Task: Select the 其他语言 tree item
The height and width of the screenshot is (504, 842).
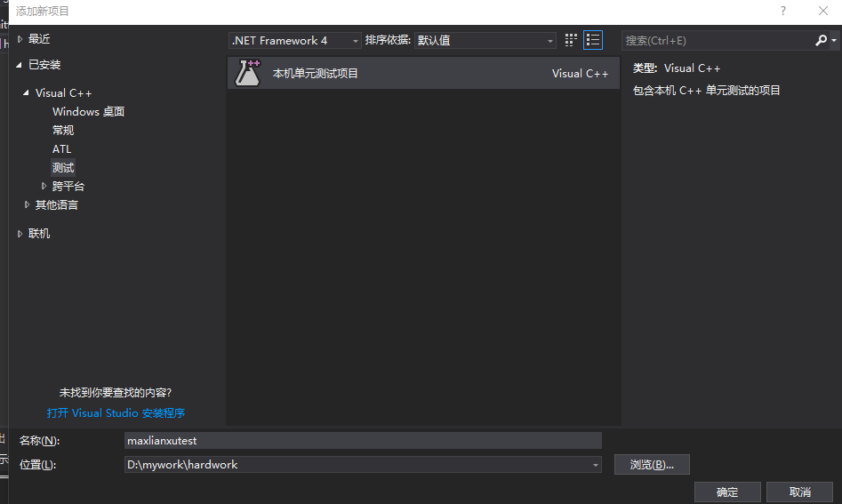Action: pos(56,205)
